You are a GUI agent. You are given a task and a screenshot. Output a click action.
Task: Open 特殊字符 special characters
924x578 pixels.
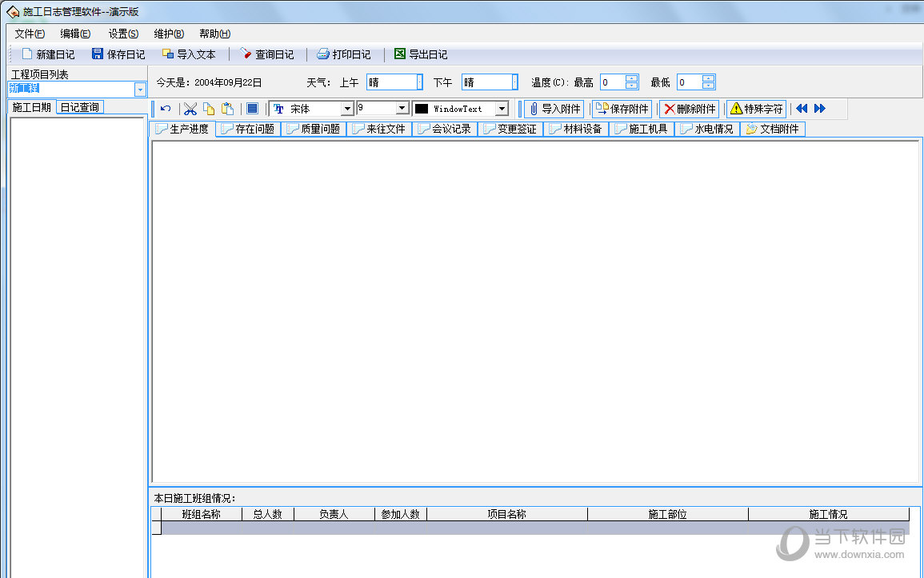[757, 109]
